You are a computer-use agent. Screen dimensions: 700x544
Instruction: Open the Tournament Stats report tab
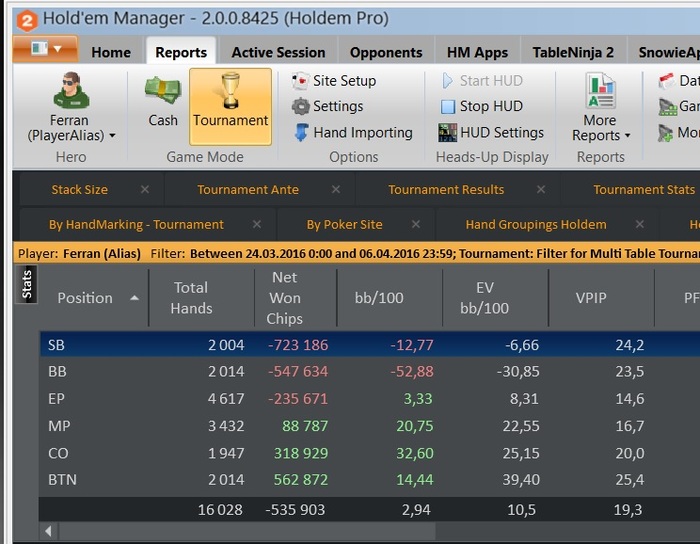coord(644,190)
